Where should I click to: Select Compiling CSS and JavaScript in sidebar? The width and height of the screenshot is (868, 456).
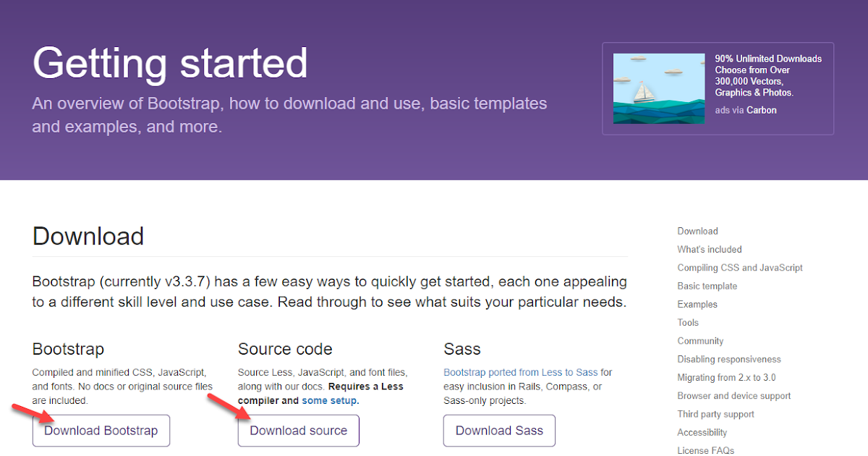[x=739, y=268]
